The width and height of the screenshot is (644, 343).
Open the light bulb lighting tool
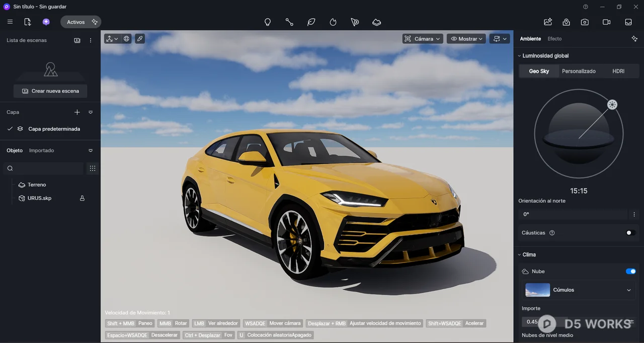pyautogui.click(x=268, y=22)
